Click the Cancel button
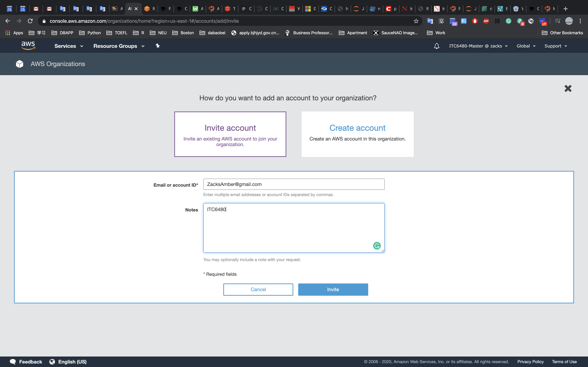The width and height of the screenshot is (588, 367). click(x=258, y=289)
